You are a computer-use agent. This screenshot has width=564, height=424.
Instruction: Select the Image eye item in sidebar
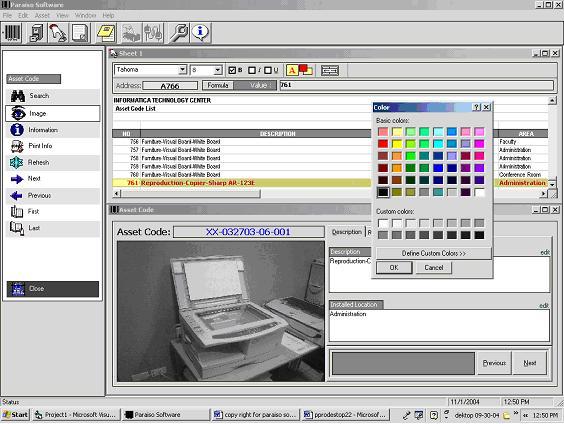click(53, 113)
